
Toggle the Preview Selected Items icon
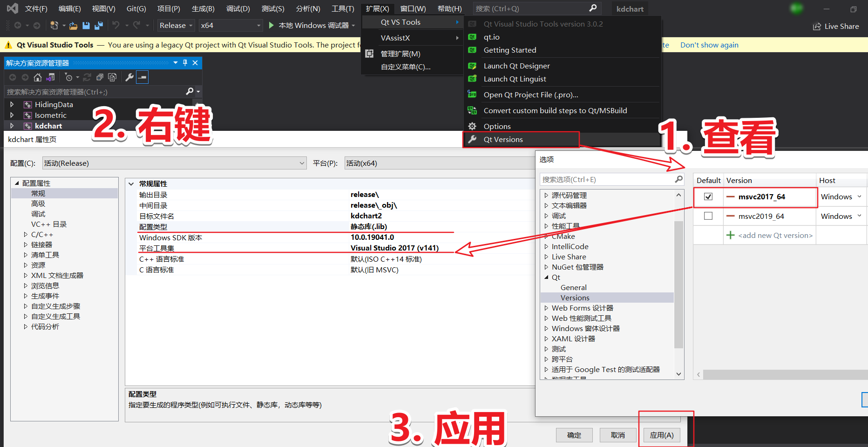click(142, 77)
